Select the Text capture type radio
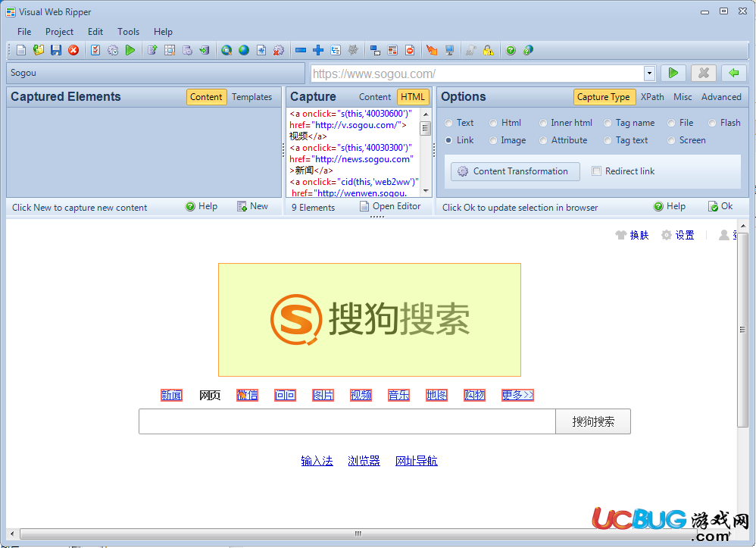 [449, 123]
